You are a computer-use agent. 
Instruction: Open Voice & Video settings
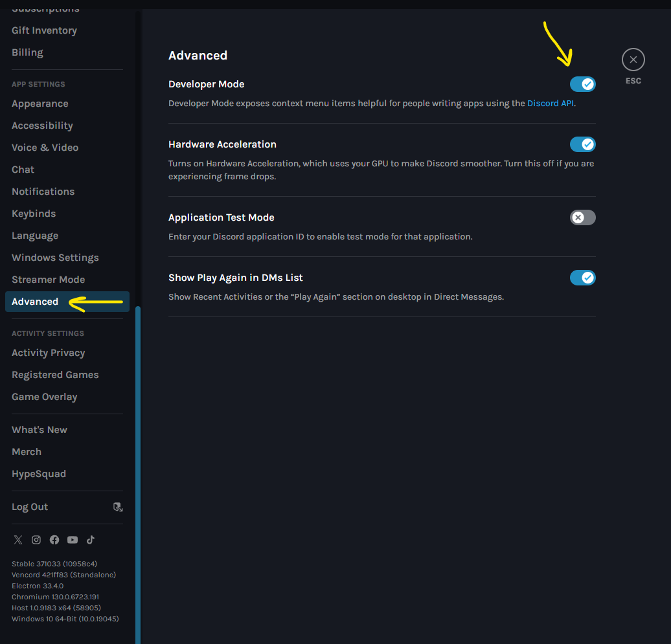(x=45, y=148)
